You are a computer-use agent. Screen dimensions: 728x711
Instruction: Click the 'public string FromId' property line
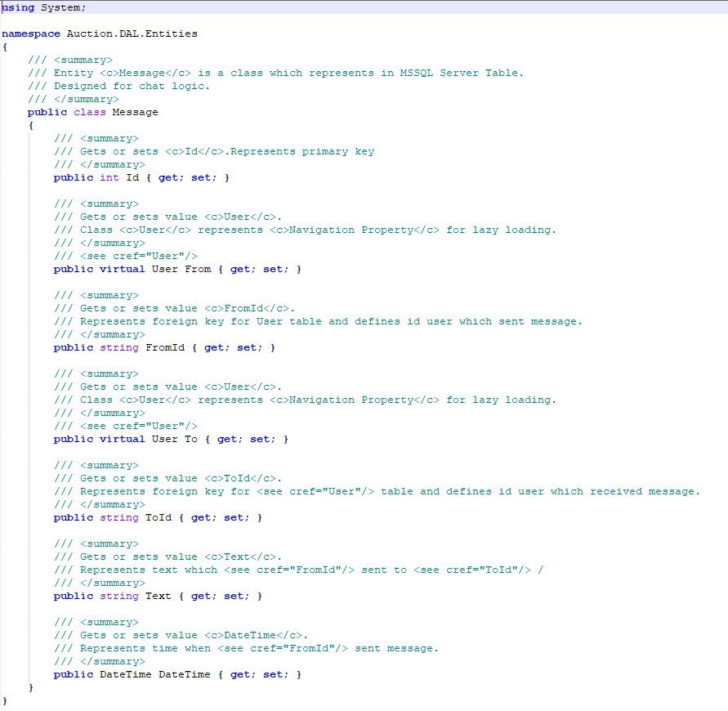click(x=164, y=347)
